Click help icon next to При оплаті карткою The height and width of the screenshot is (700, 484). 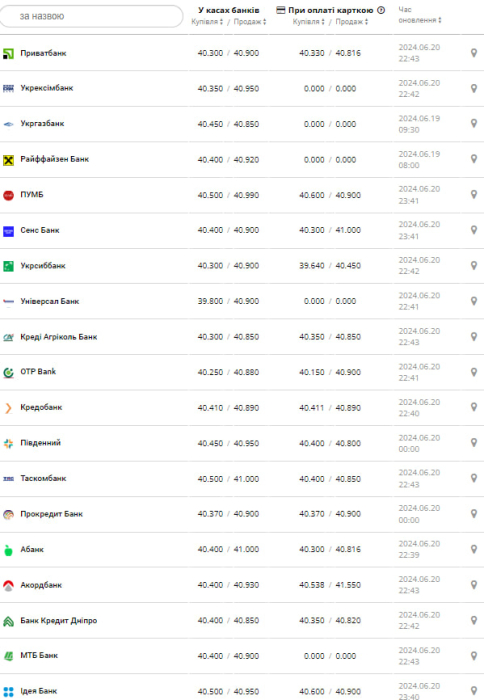point(381,10)
